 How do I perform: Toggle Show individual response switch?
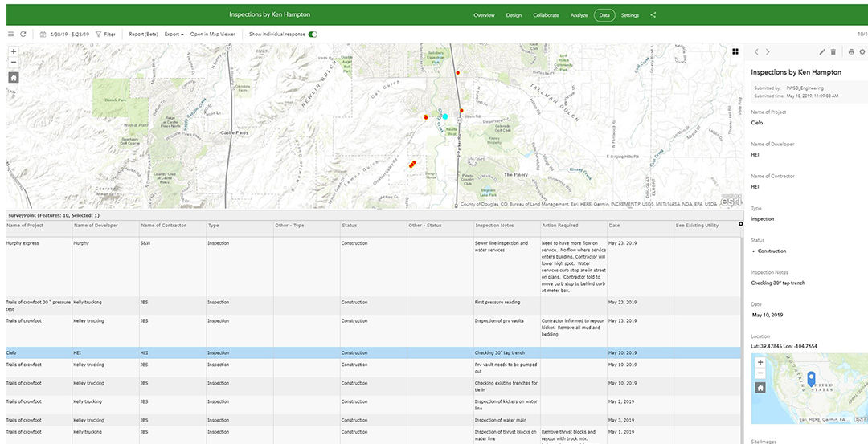point(313,35)
